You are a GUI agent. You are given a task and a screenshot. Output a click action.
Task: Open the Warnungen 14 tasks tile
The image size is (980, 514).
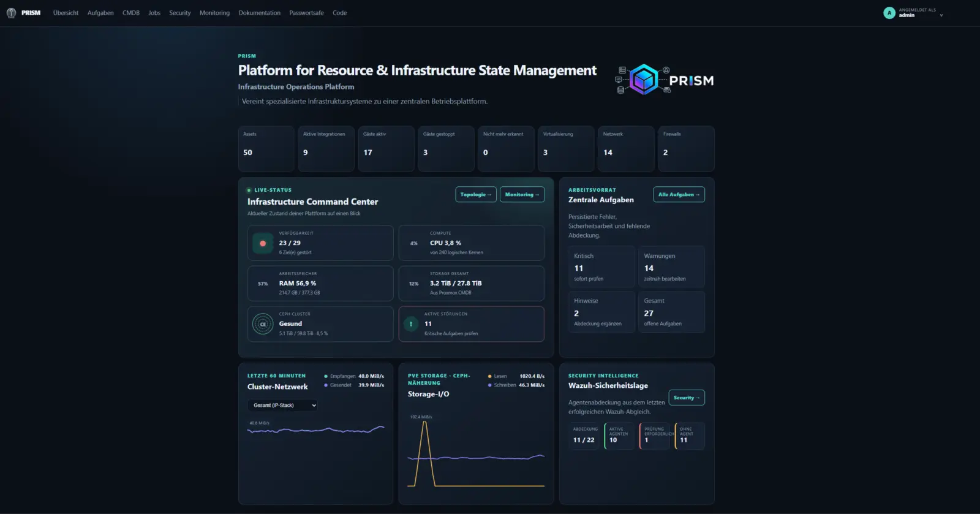tap(672, 267)
